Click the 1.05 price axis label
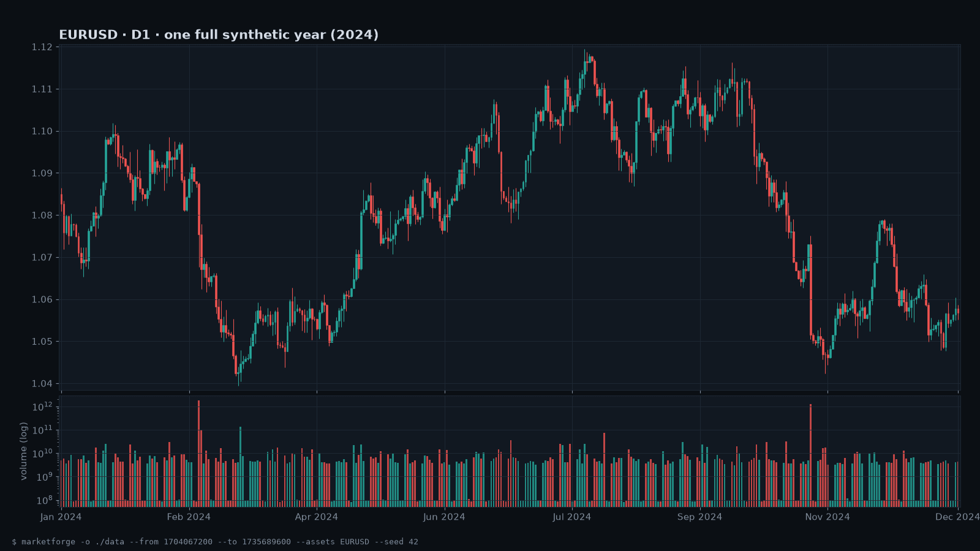This screenshot has height=551, width=980. (x=42, y=342)
